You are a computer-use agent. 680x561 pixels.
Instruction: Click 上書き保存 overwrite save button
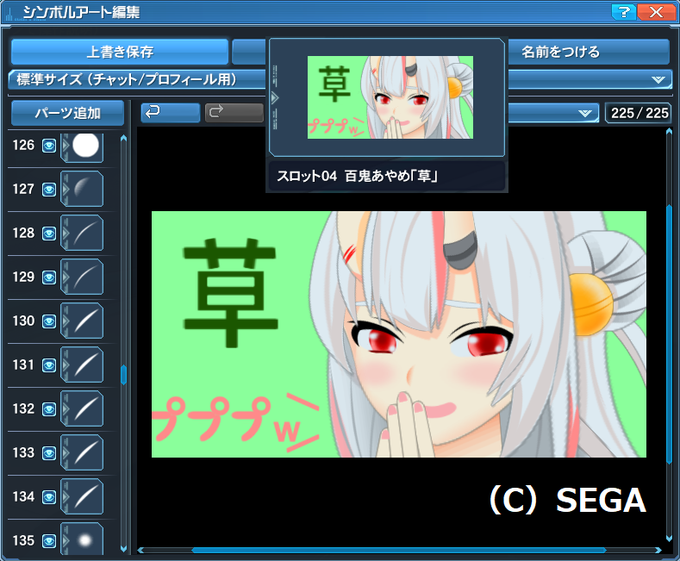[120, 52]
